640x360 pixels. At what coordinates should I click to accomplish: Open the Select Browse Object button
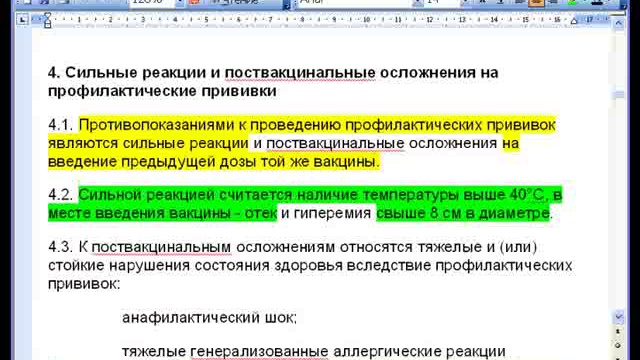click(619, 345)
